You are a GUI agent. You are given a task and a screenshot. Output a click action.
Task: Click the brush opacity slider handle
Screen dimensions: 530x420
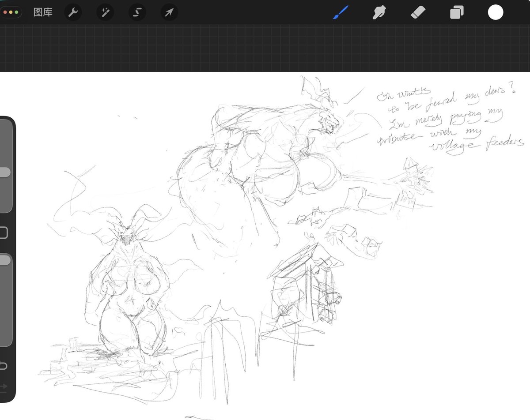coord(4,260)
